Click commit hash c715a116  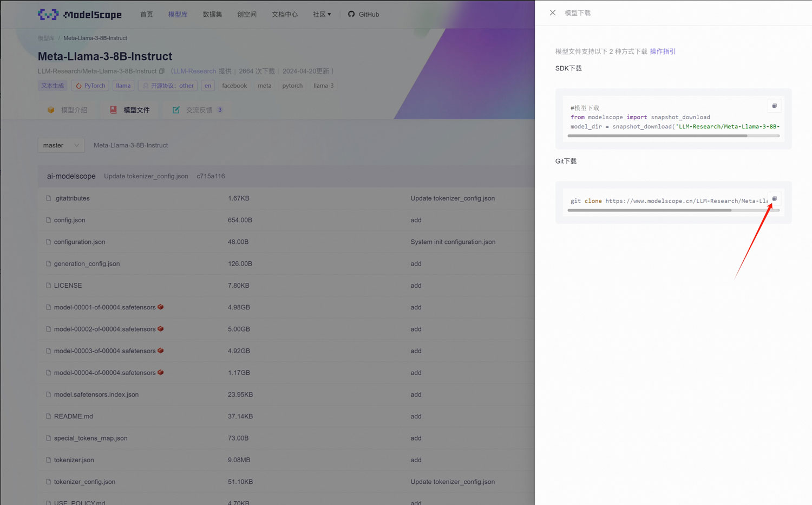[211, 176]
